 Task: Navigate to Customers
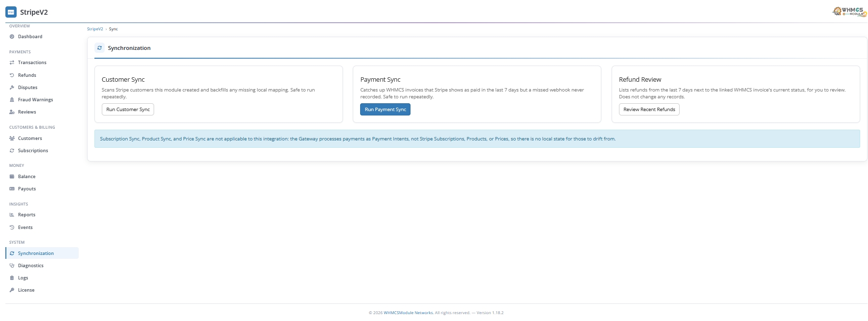(42, 138)
